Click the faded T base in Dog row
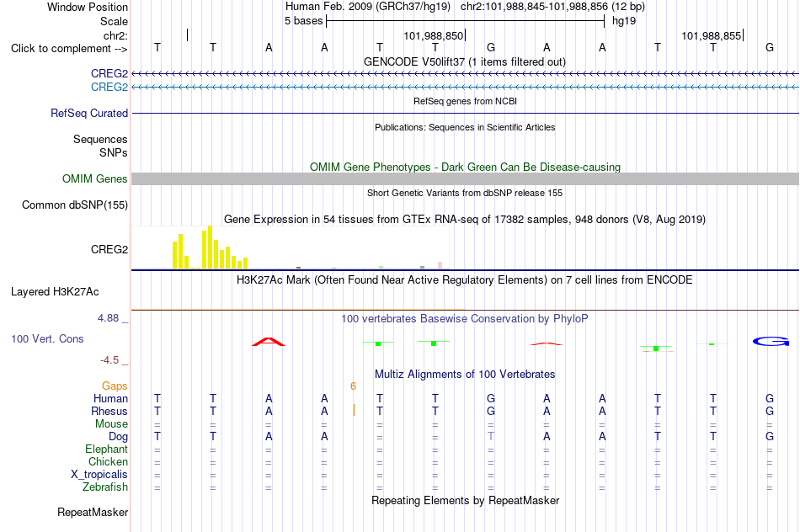This screenshot has width=800, height=532. coord(491,436)
